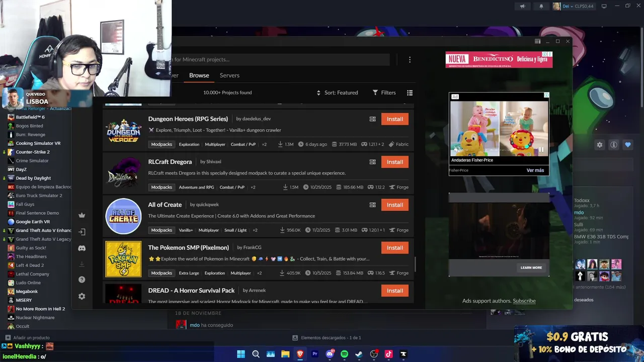
Task: Open Windows taskbar search
Action: click(x=256, y=354)
